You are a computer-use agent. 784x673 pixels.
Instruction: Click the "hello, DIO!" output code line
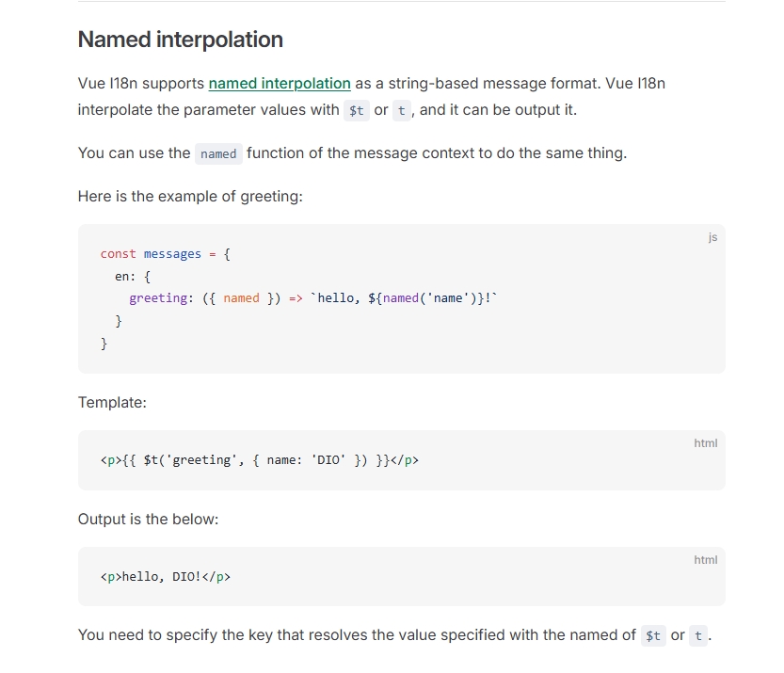(166, 577)
